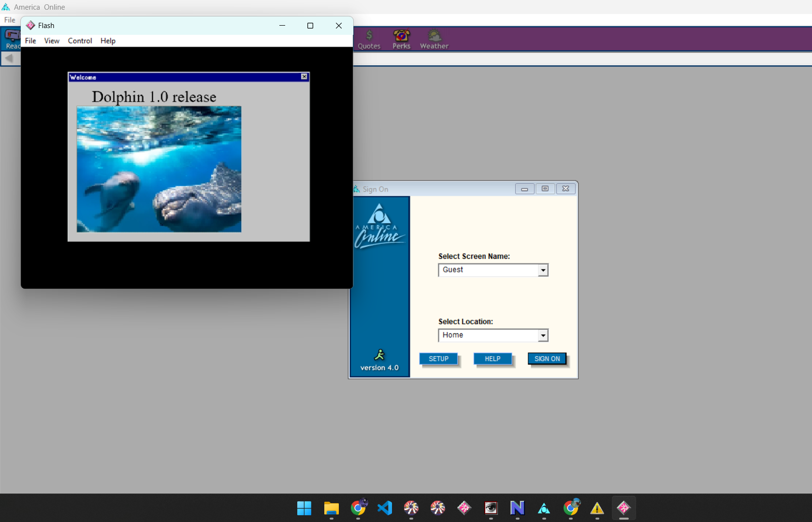Click the second pinwheel app icon in the taskbar

click(438, 508)
